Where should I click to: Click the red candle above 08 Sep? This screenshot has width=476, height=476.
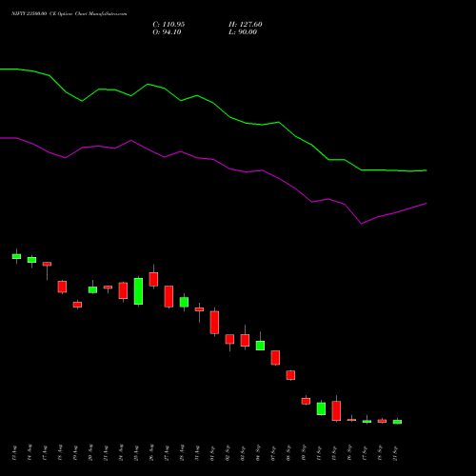[x=290, y=375]
